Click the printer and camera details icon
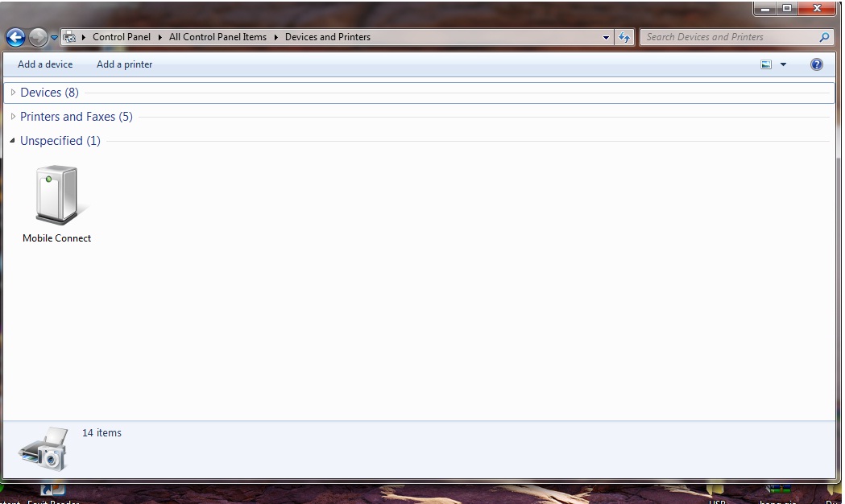This screenshot has width=845, height=504. click(x=43, y=448)
